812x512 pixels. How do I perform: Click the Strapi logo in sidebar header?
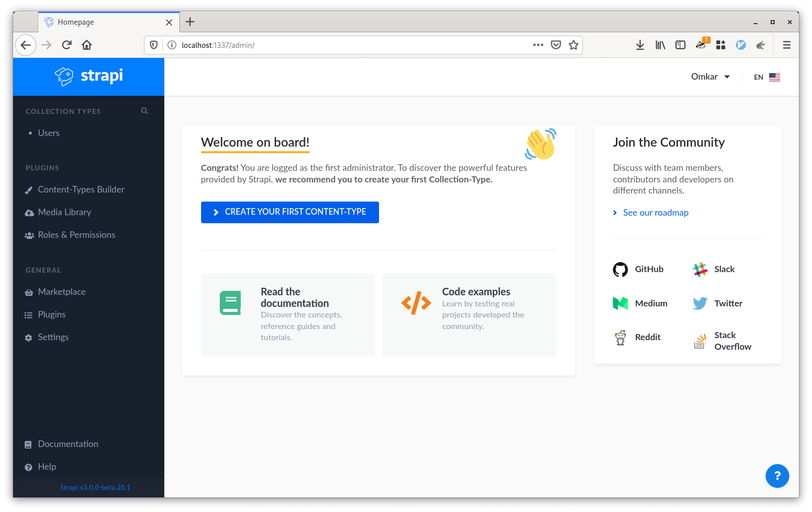[89, 76]
